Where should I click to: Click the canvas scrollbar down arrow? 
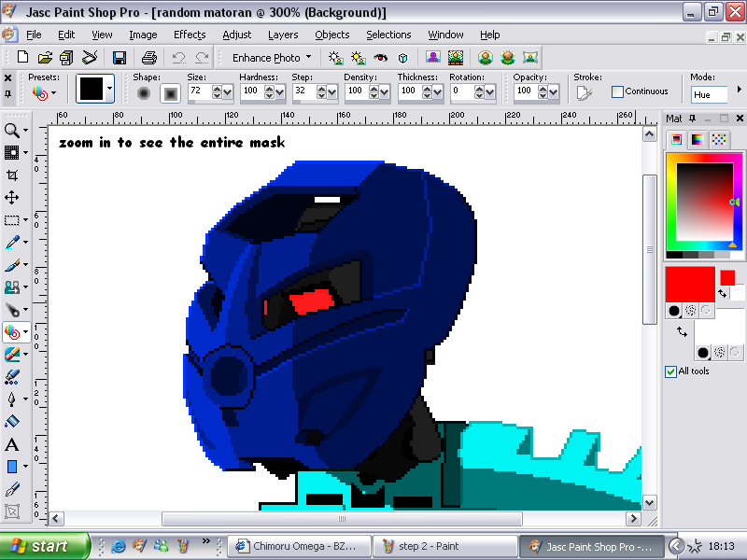coord(648,502)
